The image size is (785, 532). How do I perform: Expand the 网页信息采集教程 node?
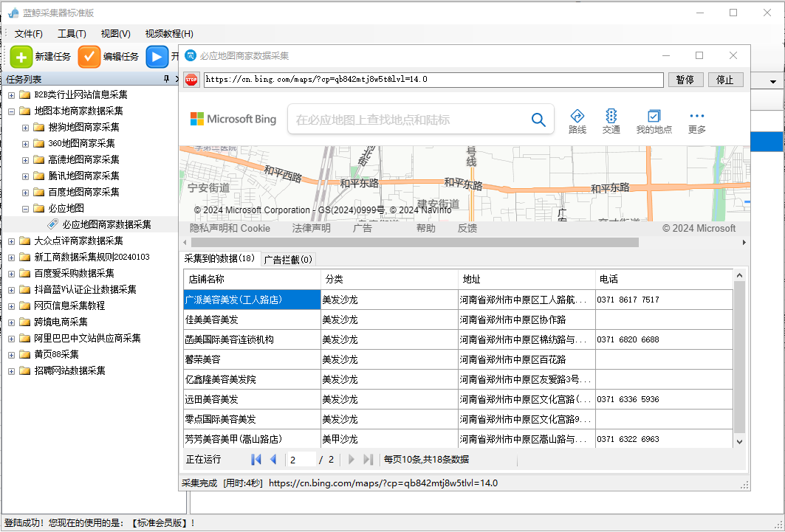click(x=12, y=306)
